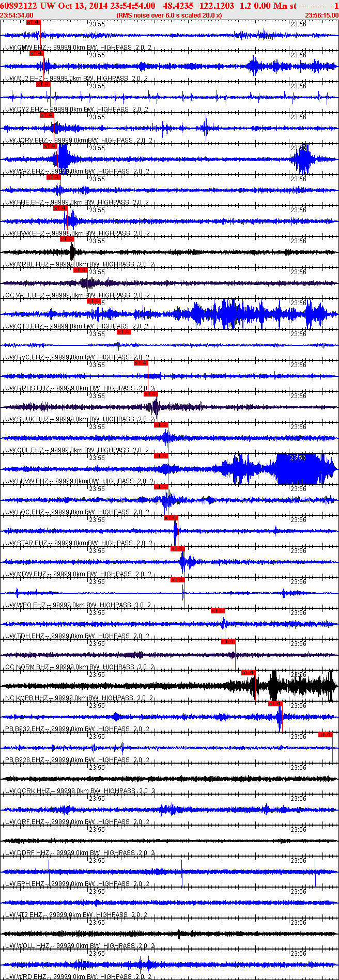
Task: Select the UW DY2 EHZ station label
Action: pyautogui.click(x=24, y=109)
